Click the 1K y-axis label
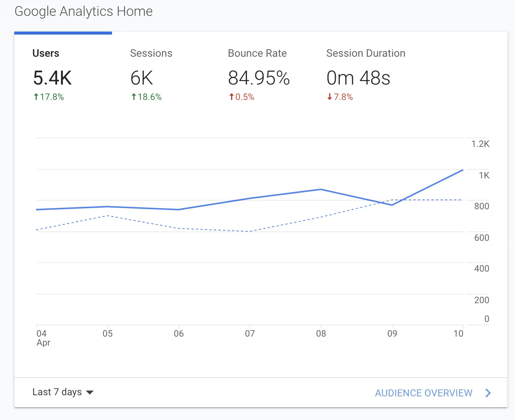515x420 pixels. (x=484, y=175)
